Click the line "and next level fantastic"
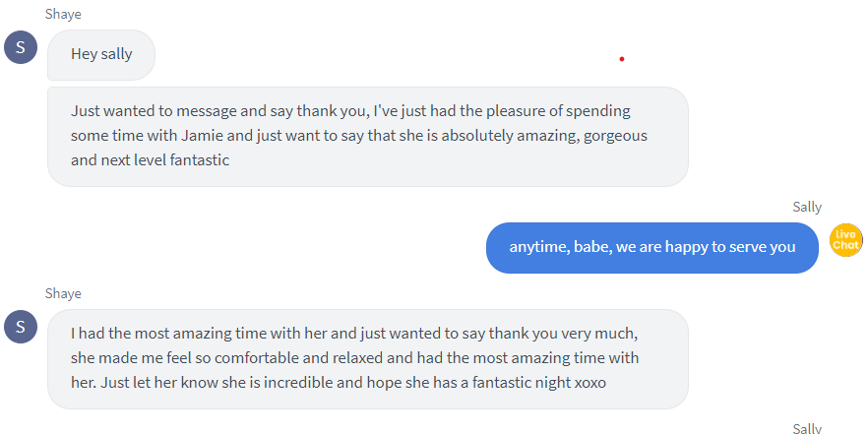This screenshot has height=434, width=868. pyautogui.click(x=150, y=160)
